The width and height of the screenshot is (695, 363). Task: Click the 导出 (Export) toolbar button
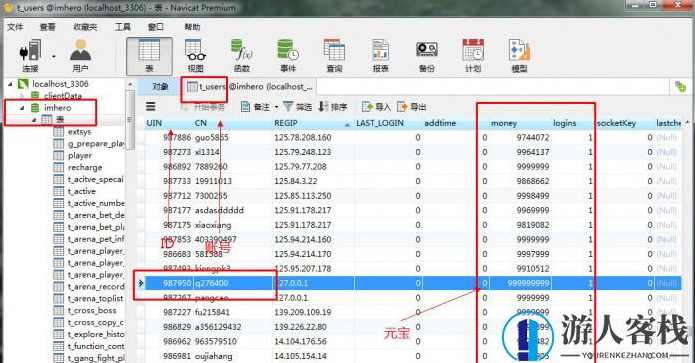coord(412,107)
